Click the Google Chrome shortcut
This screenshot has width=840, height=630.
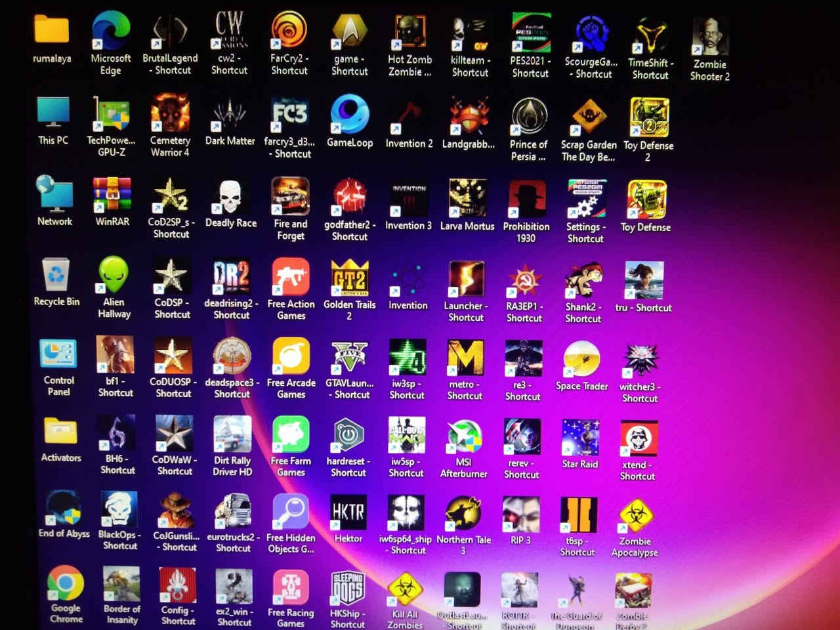point(66,583)
